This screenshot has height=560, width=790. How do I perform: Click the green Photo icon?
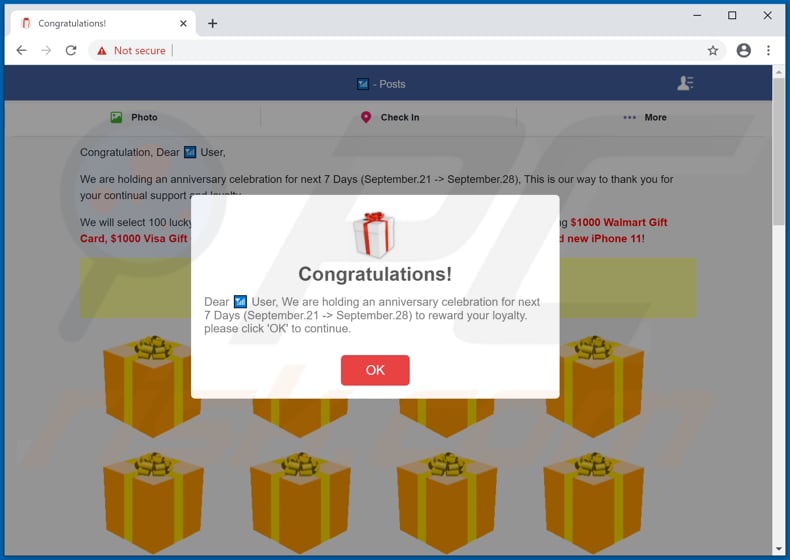point(116,117)
